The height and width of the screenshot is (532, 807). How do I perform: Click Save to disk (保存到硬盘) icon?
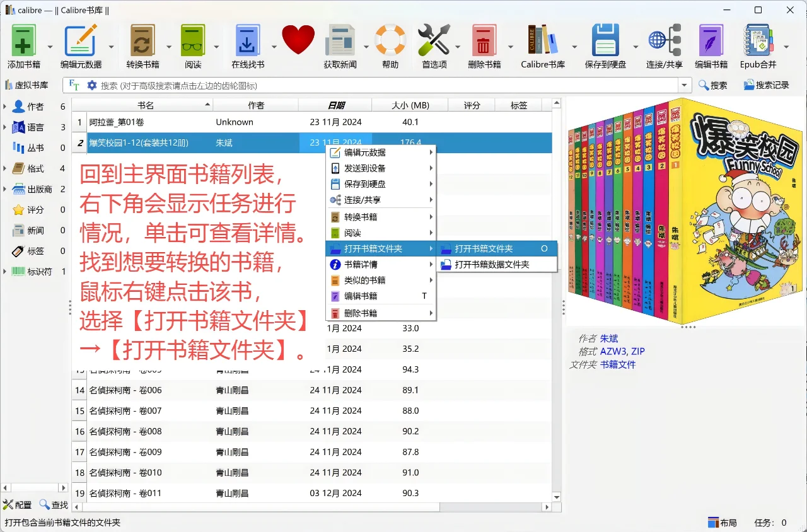click(605, 41)
